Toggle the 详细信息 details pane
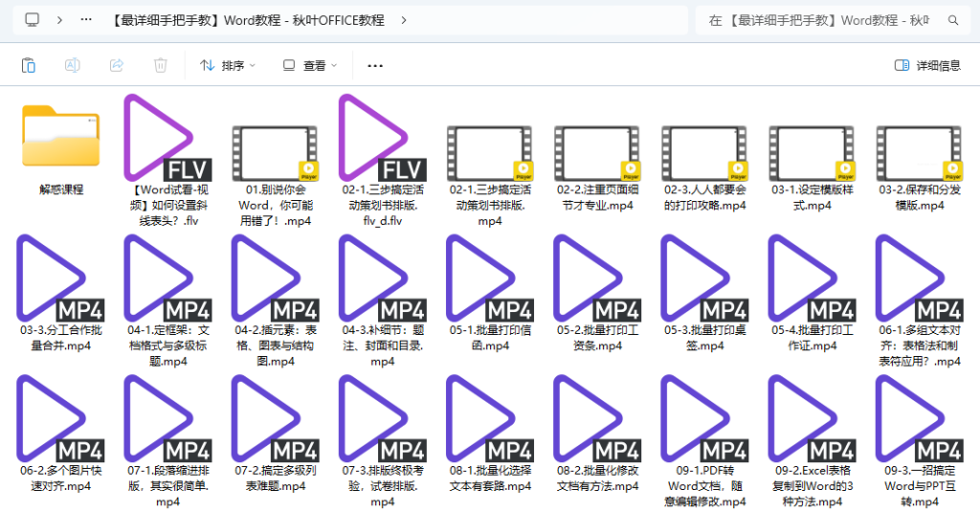This screenshot has height=512, width=980. point(927,65)
